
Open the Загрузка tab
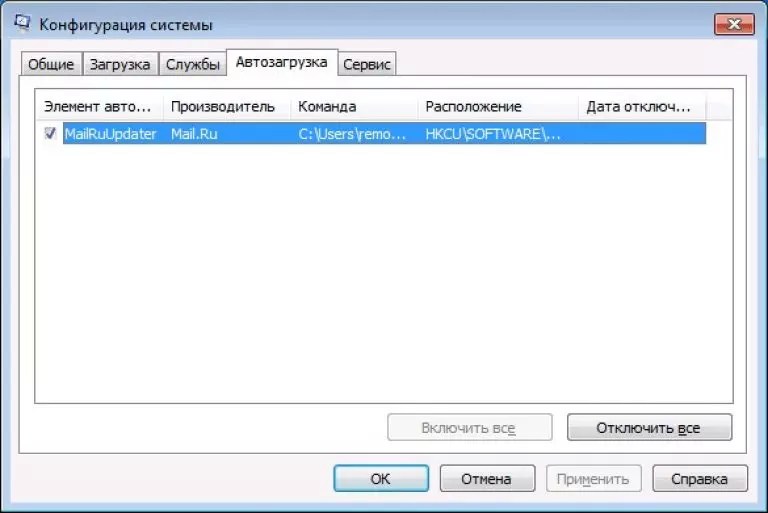[x=120, y=64]
